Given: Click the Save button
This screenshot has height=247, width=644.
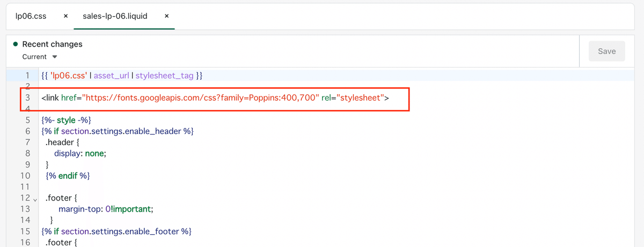Looking at the screenshot, I should pyautogui.click(x=606, y=51).
